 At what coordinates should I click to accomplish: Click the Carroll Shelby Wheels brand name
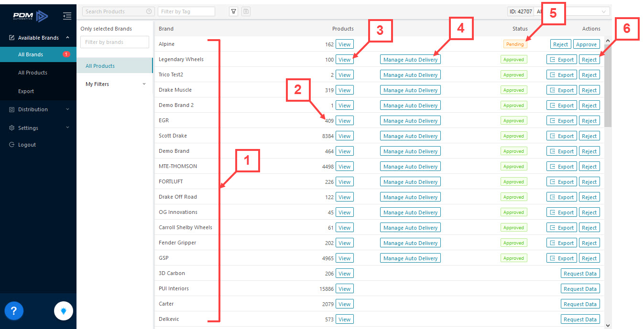point(186,227)
